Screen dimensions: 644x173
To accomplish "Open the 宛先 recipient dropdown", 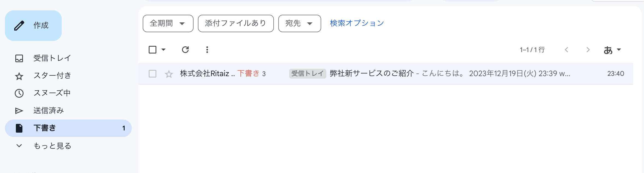I will 299,23.
